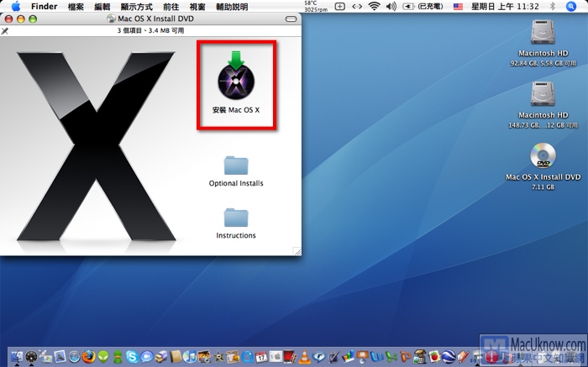Click the 3 個項目、3.4 MB 可用 status text

pyautogui.click(x=150, y=31)
